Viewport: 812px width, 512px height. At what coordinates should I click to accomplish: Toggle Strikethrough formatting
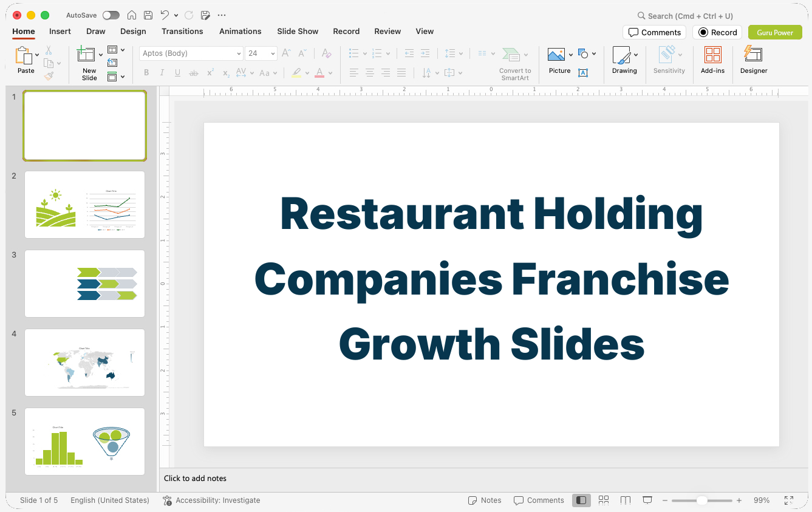[194, 73]
